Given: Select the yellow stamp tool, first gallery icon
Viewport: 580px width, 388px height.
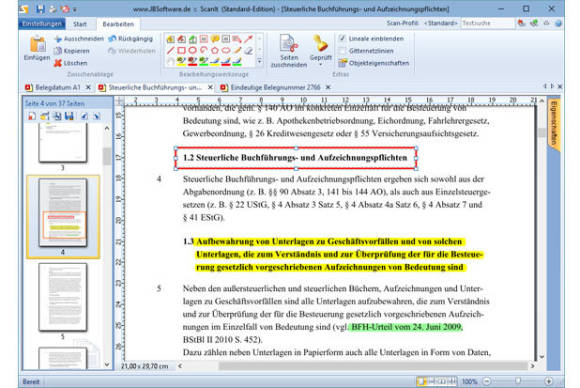Looking at the screenshot, I should pyautogui.click(x=171, y=39).
